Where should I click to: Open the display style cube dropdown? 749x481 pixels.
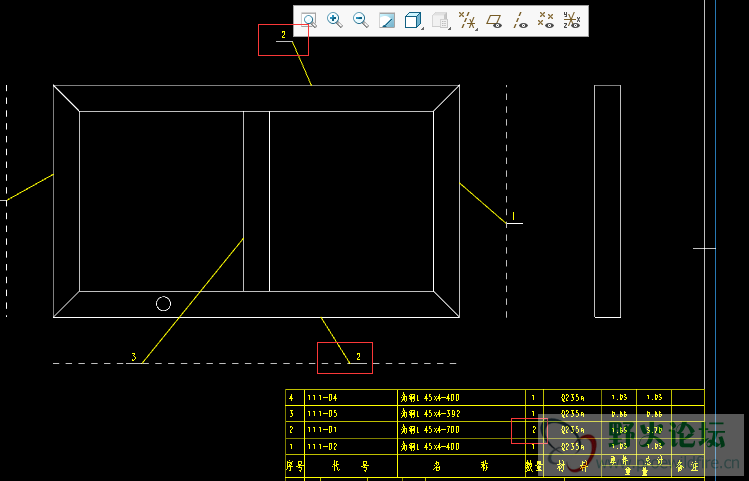click(413, 21)
